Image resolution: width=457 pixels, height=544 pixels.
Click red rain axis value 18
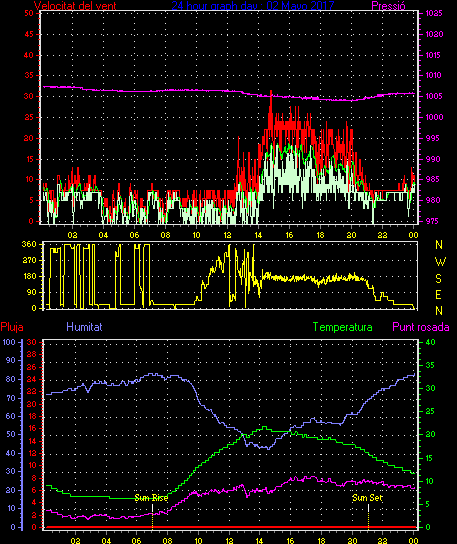(32, 416)
